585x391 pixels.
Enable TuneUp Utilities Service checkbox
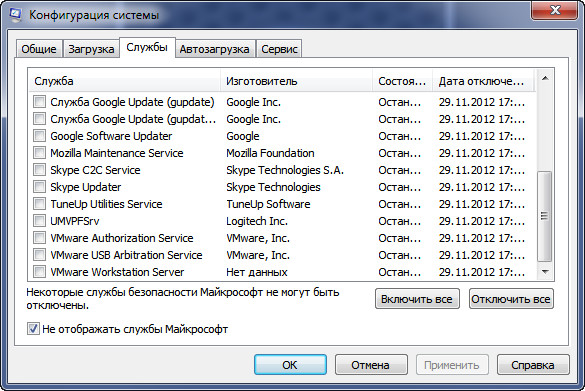39,204
